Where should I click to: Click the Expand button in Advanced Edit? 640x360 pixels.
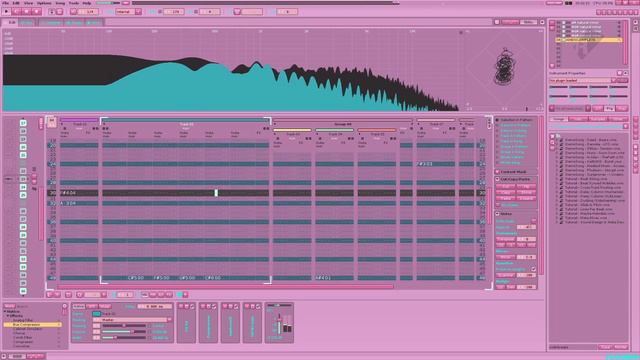[x=526, y=198]
